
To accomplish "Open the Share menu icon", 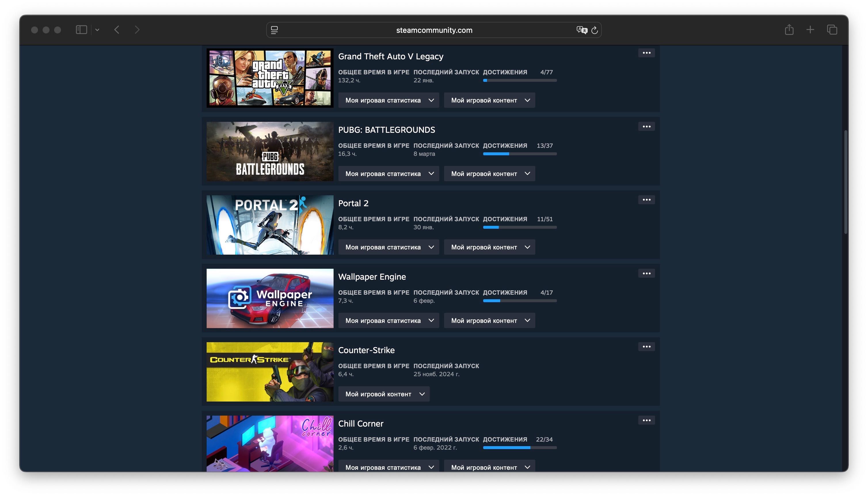I will tap(789, 30).
